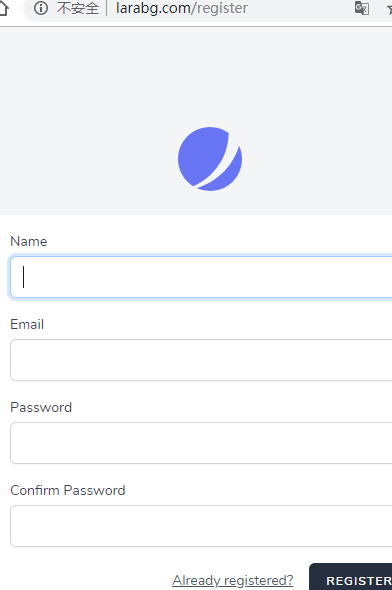Click the 不安全 security warning label
This screenshot has height=590, width=392.
[77, 8]
